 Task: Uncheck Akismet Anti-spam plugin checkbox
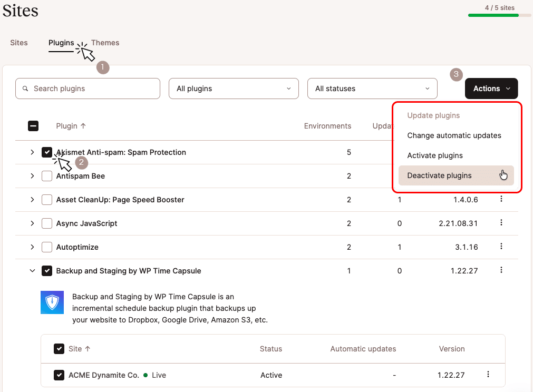(46, 152)
